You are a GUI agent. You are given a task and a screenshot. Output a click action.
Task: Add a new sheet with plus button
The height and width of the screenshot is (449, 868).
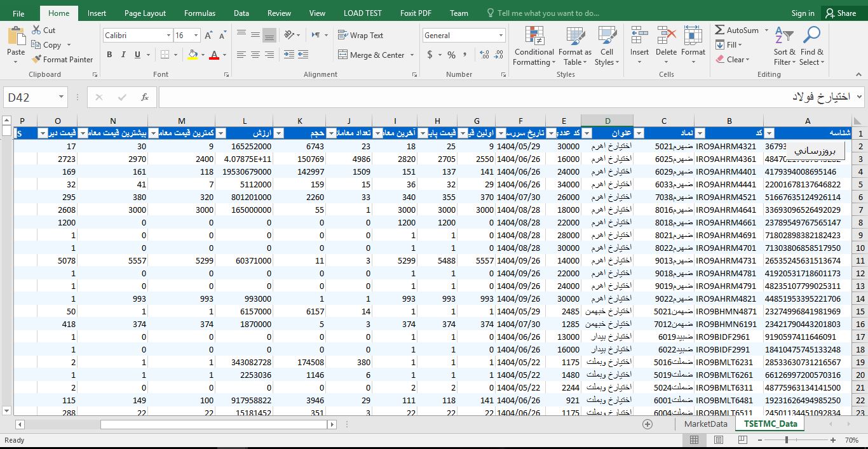[648, 424]
